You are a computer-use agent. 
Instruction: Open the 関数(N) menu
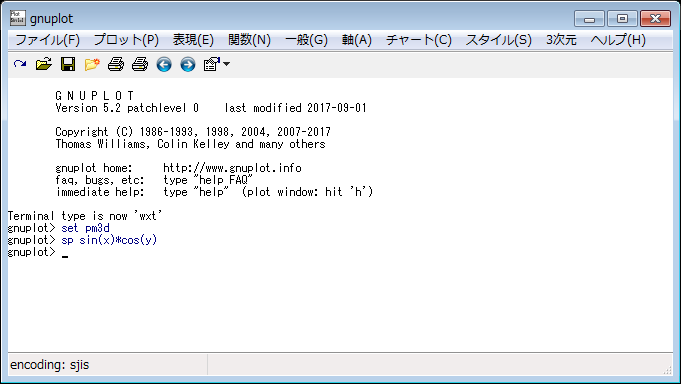coord(250,40)
